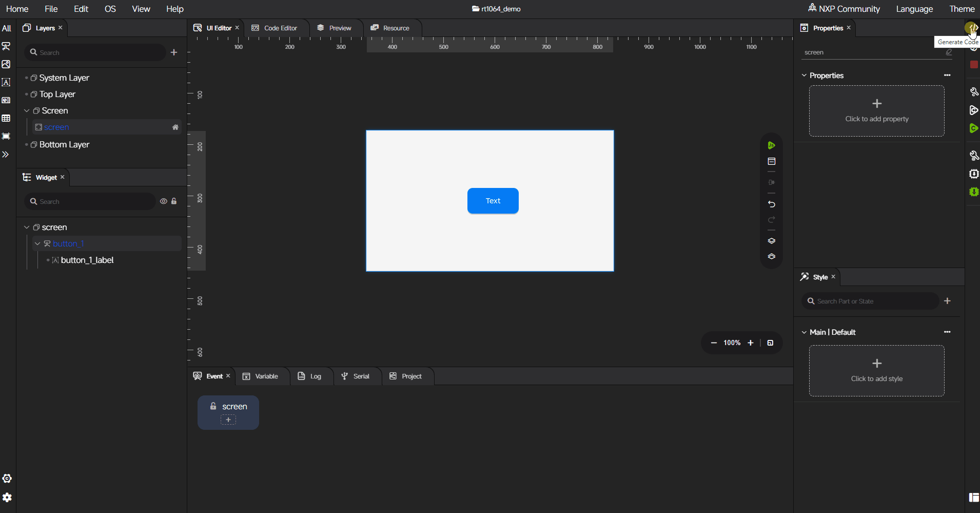Open target settings wrench with gear icon
Screen dimensions: 980x513
(x=974, y=156)
